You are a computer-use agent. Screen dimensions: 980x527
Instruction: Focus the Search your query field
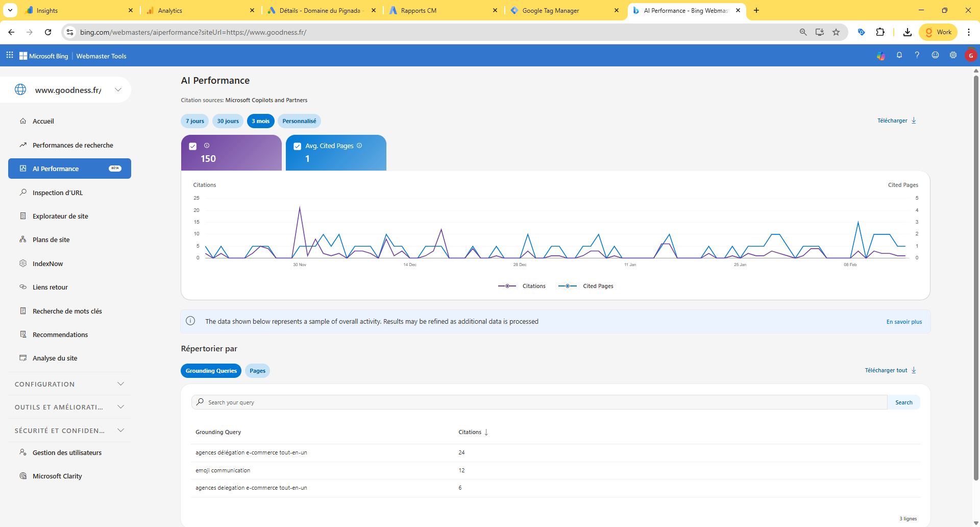point(541,402)
